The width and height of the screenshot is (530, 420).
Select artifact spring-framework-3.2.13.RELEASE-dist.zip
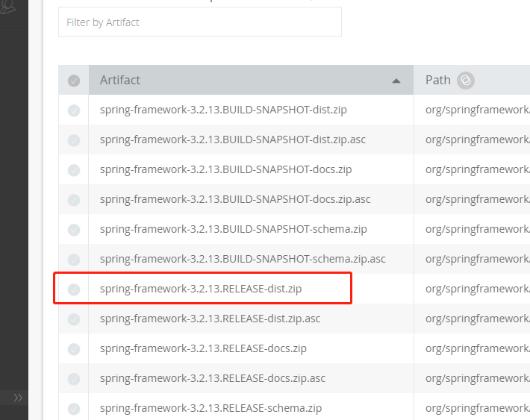[201, 289]
